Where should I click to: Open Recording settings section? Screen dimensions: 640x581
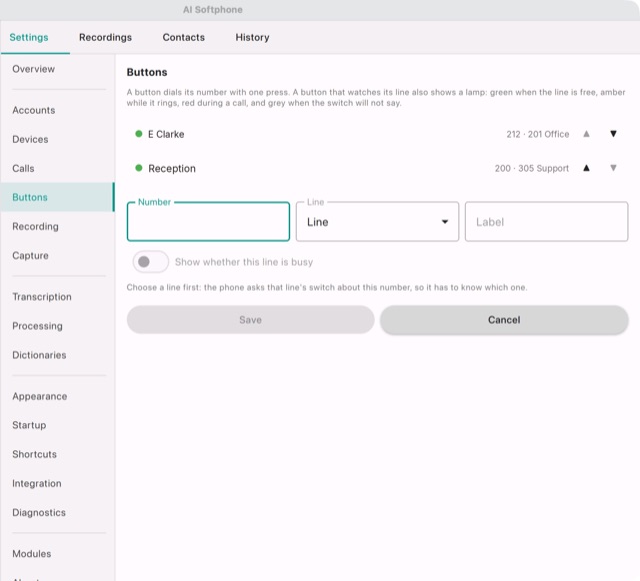click(58, 227)
